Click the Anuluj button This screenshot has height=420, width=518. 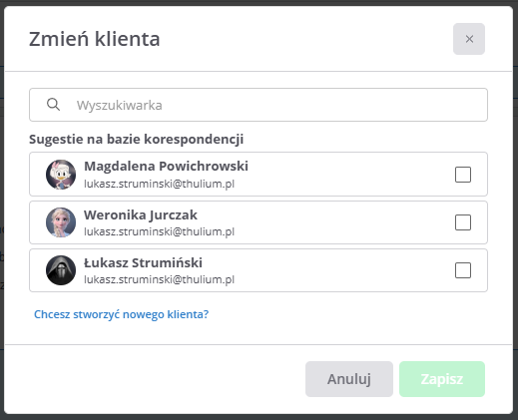point(349,379)
